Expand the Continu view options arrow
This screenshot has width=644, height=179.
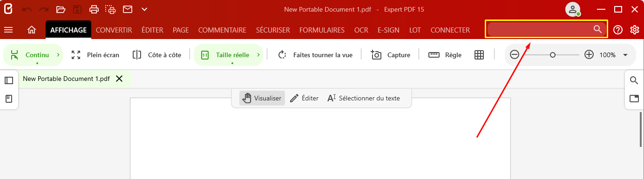pyautogui.click(x=58, y=55)
